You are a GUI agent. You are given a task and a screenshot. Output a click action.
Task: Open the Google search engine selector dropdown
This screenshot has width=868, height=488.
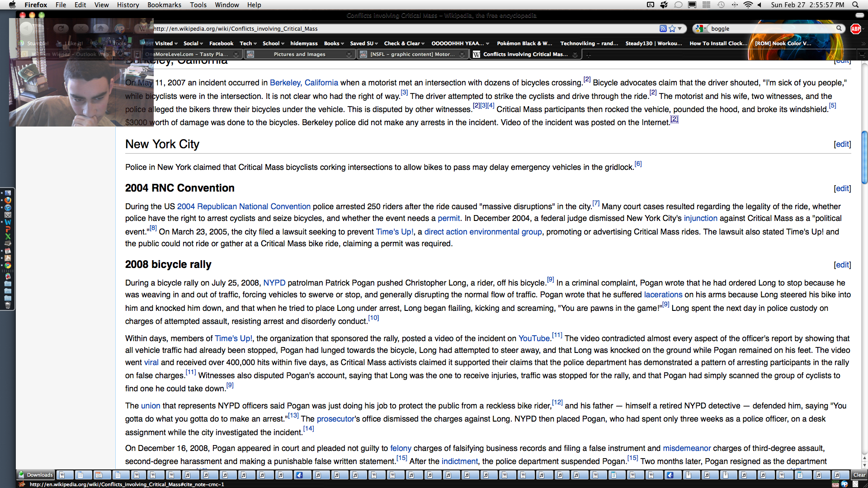[701, 28]
